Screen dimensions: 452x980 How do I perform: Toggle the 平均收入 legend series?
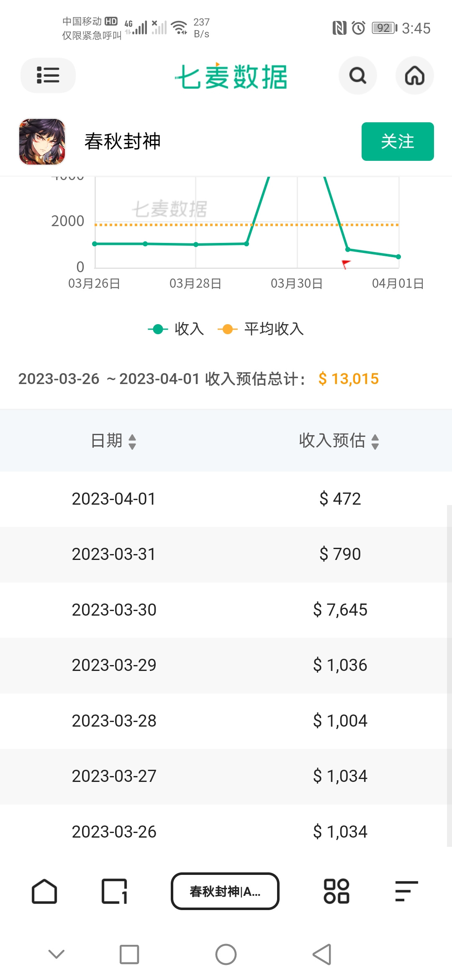tap(261, 329)
